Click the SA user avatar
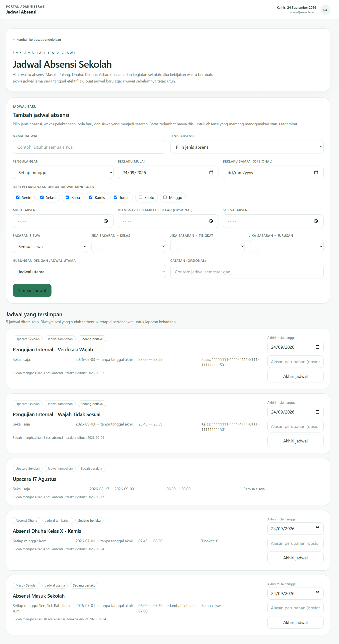The height and width of the screenshot is (644, 339). (325, 10)
